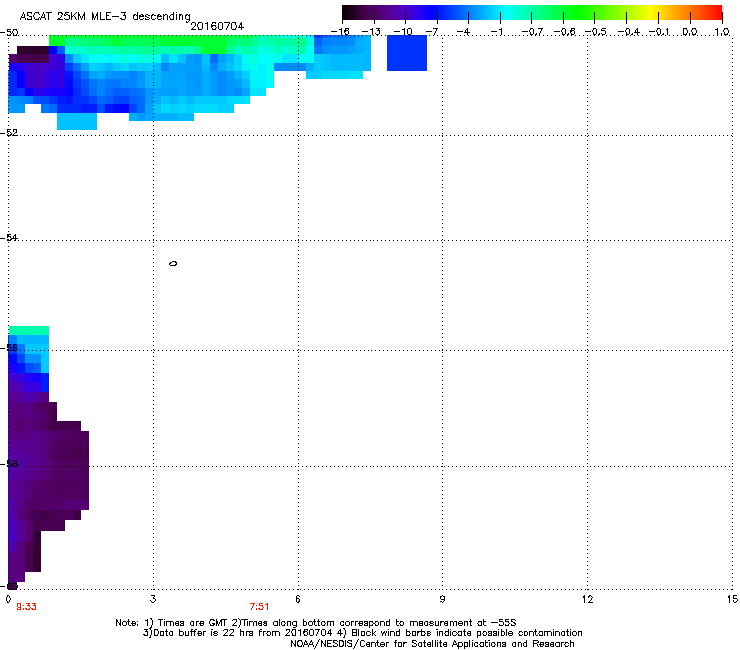This screenshot has width=740, height=650.
Task: Click the colorbar tick label '-13'
Action: [x=371, y=32]
